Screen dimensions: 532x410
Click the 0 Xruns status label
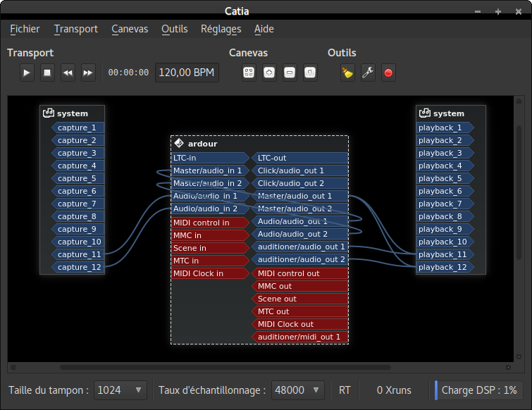[x=394, y=390]
